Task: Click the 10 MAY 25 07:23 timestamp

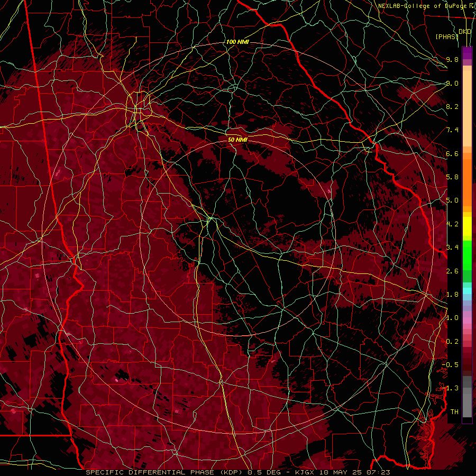Action: pos(354,472)
